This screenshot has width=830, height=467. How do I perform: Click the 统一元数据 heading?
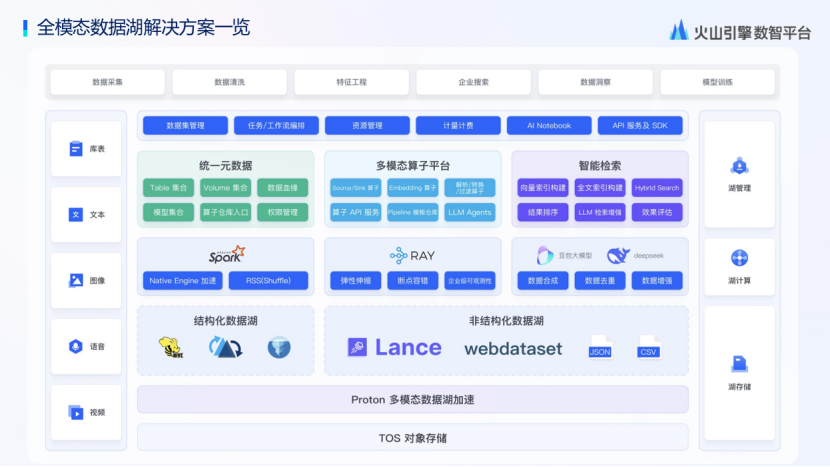[x=225, y=166]
